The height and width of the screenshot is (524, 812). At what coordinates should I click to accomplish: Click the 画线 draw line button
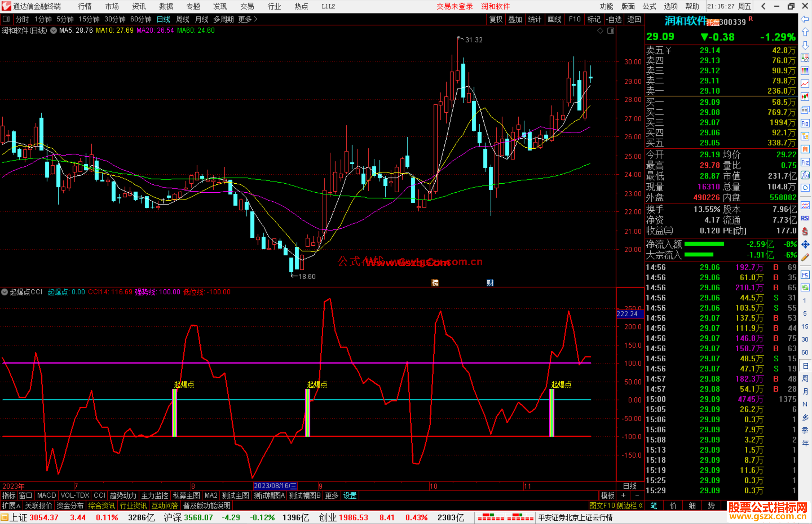click(x=554, y=19)
